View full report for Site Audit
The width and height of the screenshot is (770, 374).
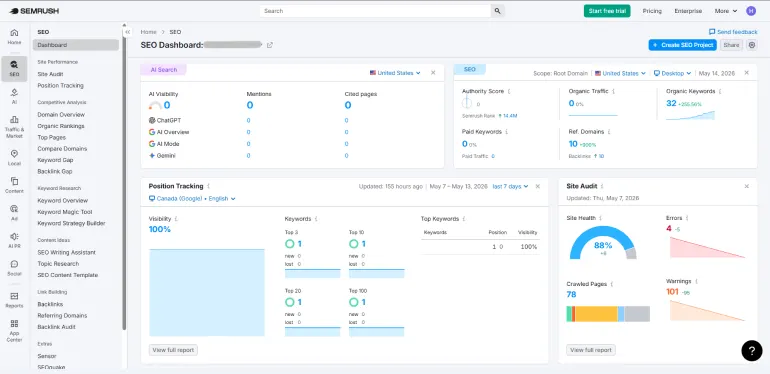click(x=591, y=350)
